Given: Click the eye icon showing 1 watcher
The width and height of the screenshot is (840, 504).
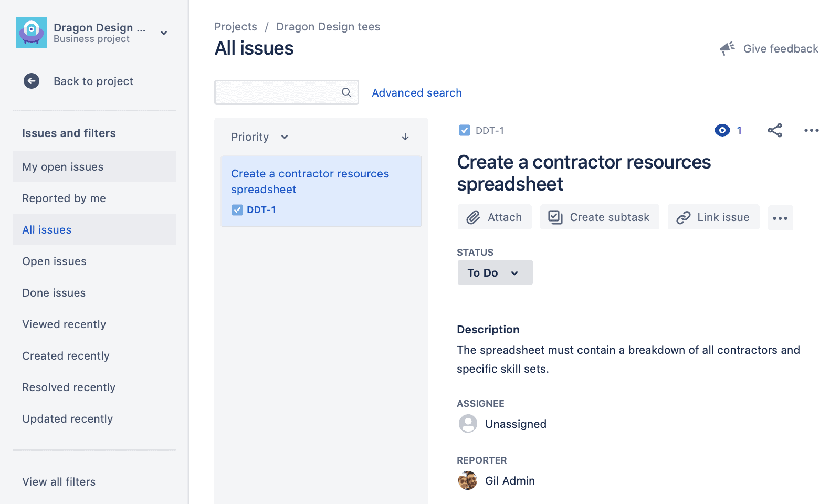Looking at the screenshot, I should pos(723,130).
